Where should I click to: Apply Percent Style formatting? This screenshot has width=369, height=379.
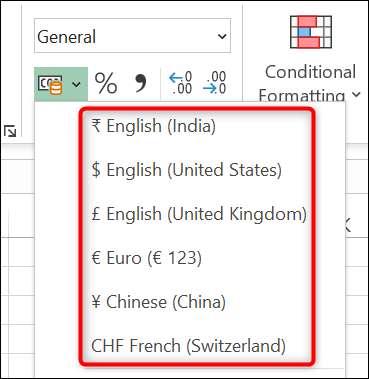106,83
